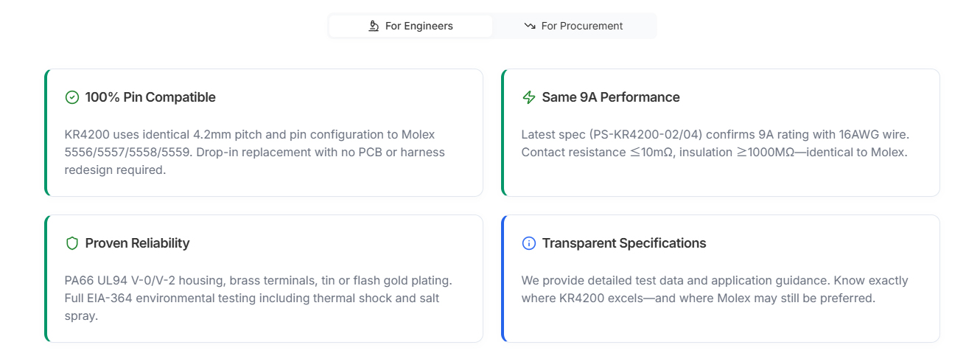Click the "Transparent Specifications" card title
This screenshot has height=356, width=980.
point(623,243)
